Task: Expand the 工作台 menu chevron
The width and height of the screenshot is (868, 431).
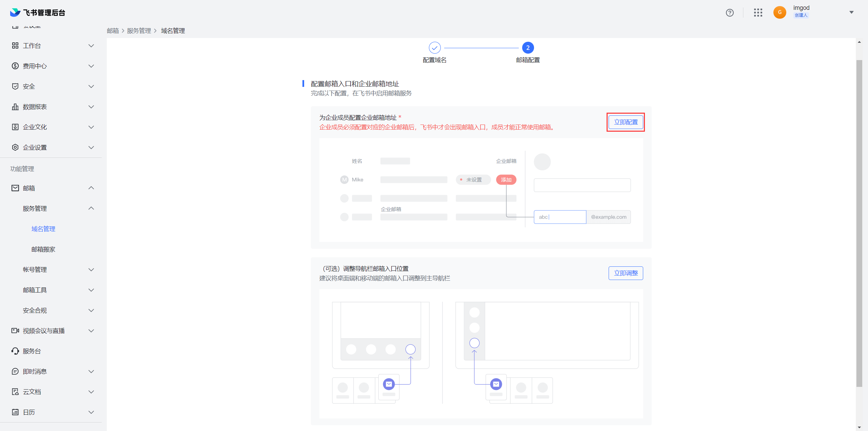Action: pos(91,45)
